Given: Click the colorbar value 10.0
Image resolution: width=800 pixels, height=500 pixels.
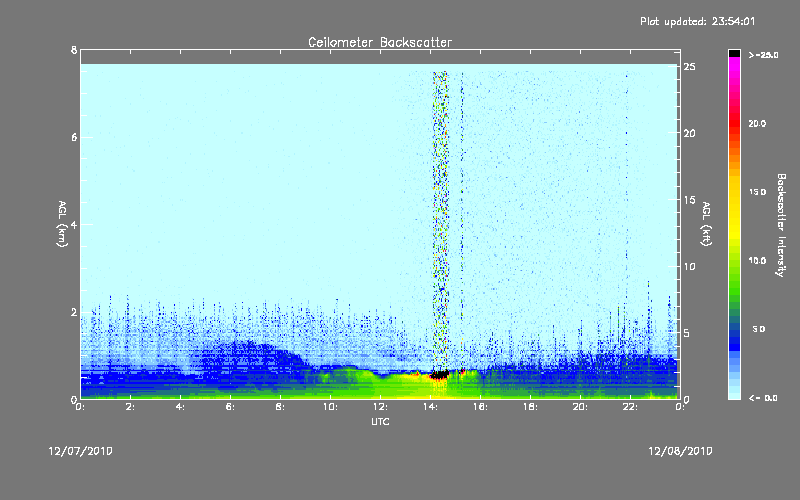Looking at the screenshot, I should pyautogui.click(x=757, y=261).
